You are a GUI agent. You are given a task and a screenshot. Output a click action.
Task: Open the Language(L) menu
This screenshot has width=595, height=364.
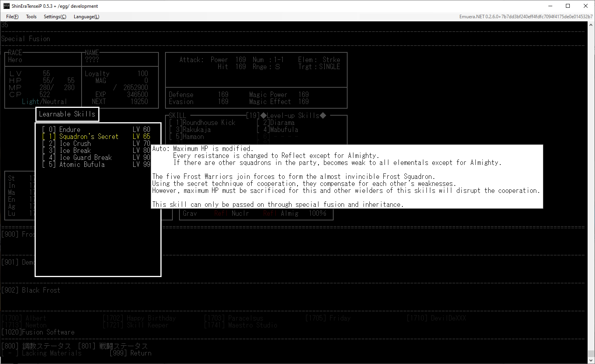[86, 17]
